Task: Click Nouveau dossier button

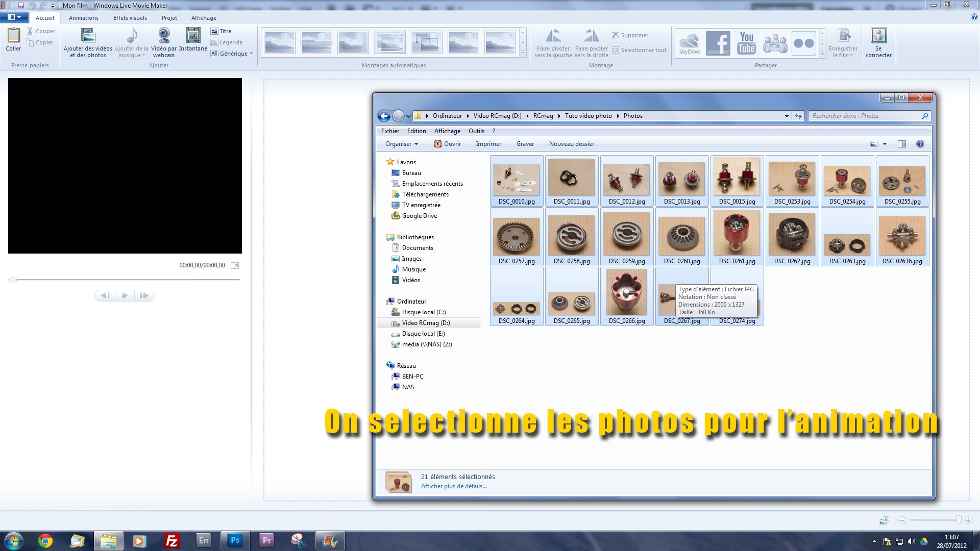Action: point(572,144)
